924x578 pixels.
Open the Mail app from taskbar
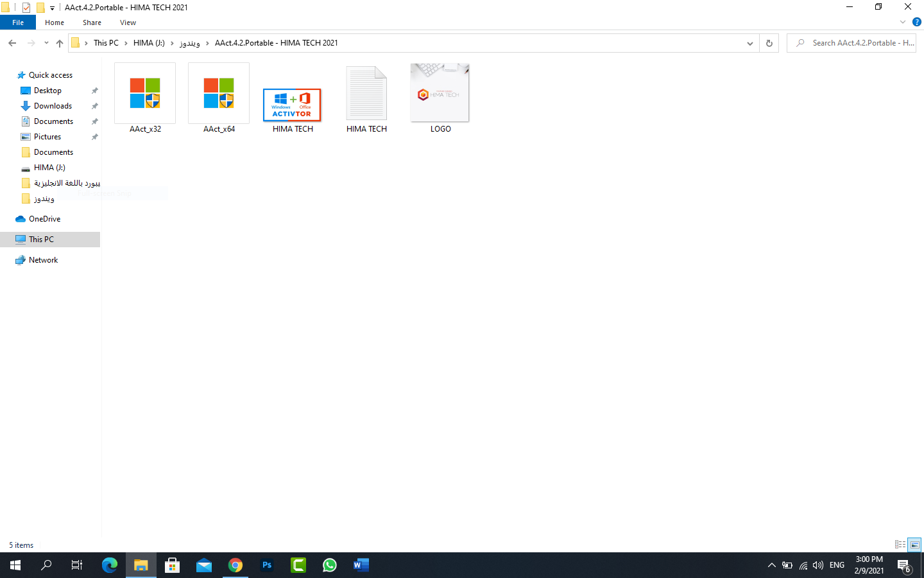click(204, 565)
